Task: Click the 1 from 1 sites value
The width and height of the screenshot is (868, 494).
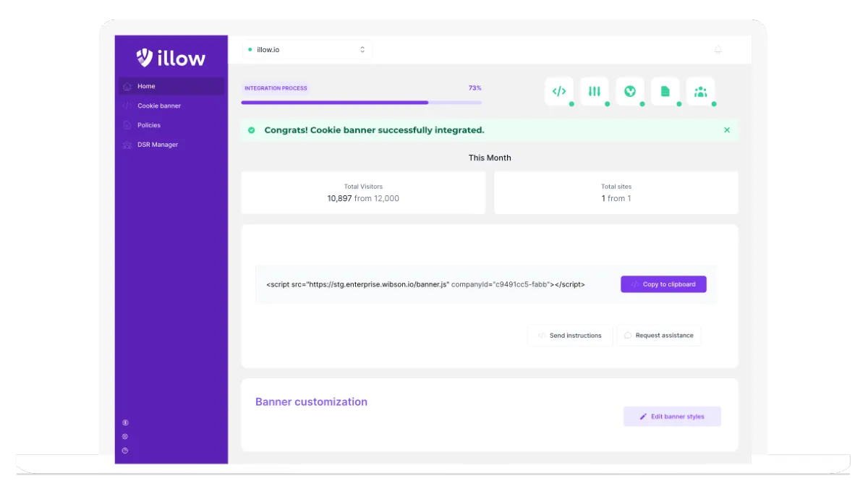Action: (x=616, y=198)
